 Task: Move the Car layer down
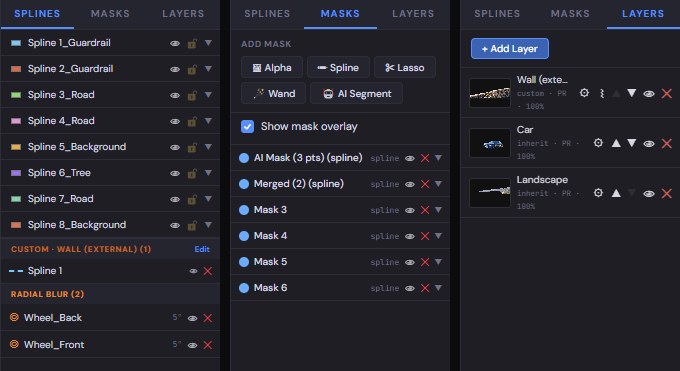631,143
